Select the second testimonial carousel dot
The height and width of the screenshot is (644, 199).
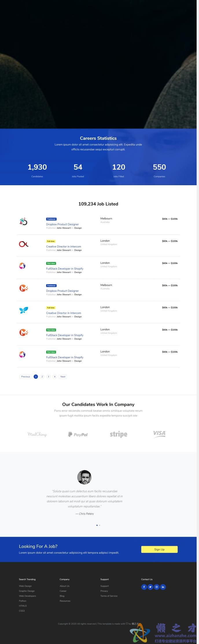(100, 525)
